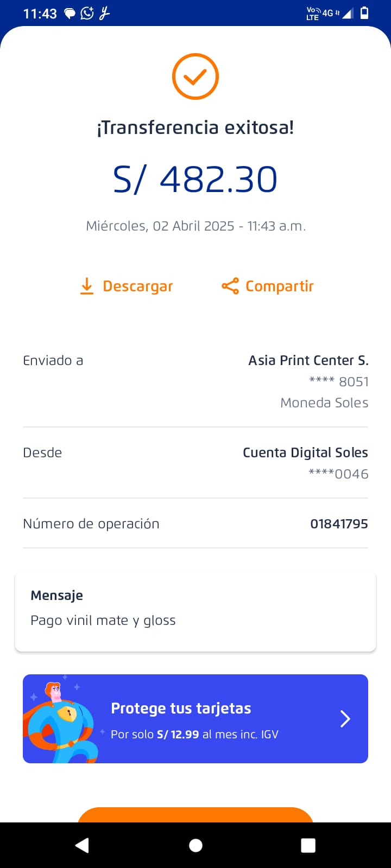
Task: Tap the Protege tus tarjetas banner title
Action: click(181, 709)
